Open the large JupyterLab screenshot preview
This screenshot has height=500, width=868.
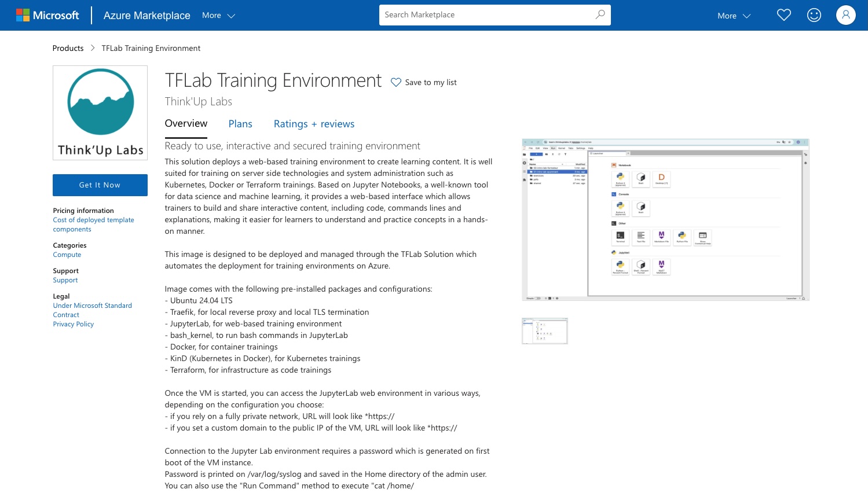[665, 220]
